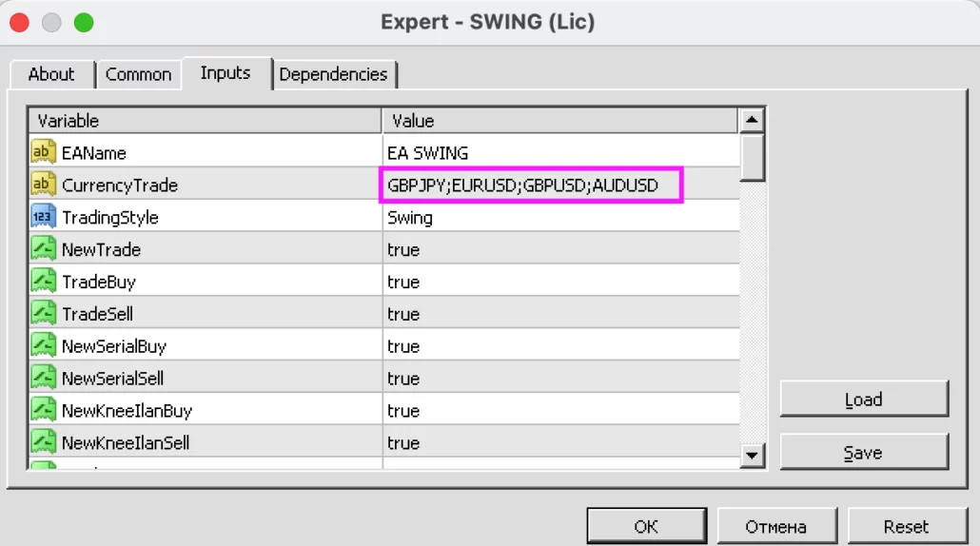The width and height of the screenshot is (980, 546).
Task: Click the integer icon beside TradingStyle
Action: (43, 217)
